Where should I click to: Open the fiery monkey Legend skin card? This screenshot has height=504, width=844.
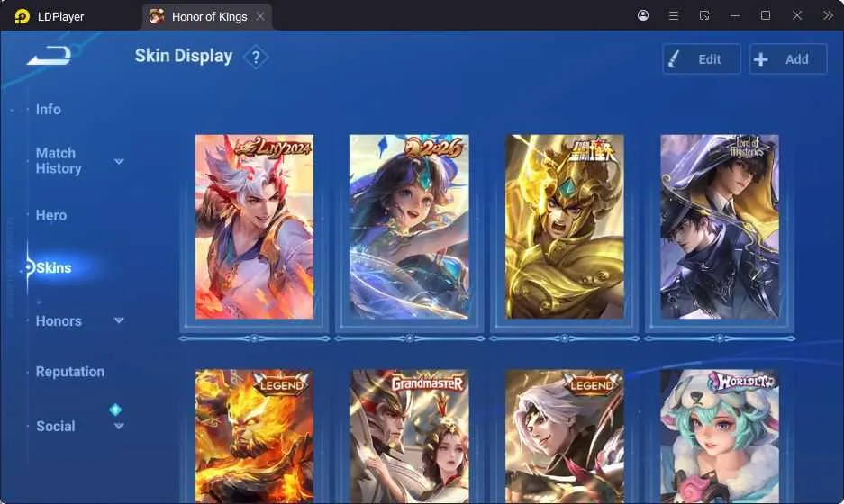tap(254, 436)
